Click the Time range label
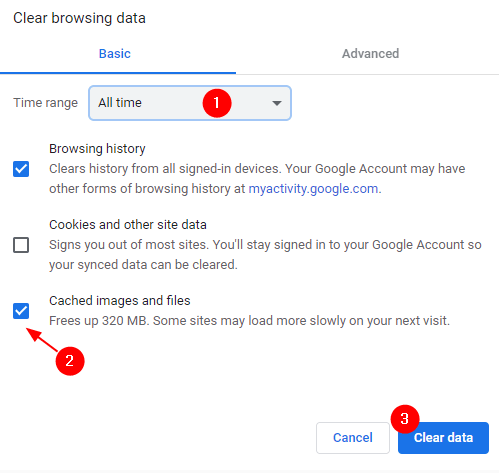499x473 pixels. pos(45,103)
